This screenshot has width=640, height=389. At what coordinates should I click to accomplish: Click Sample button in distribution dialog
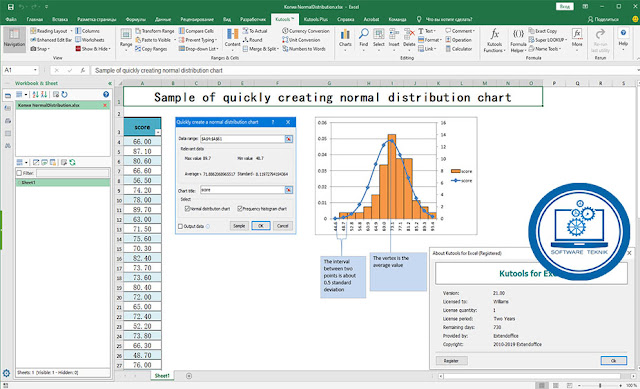point(239,226)
